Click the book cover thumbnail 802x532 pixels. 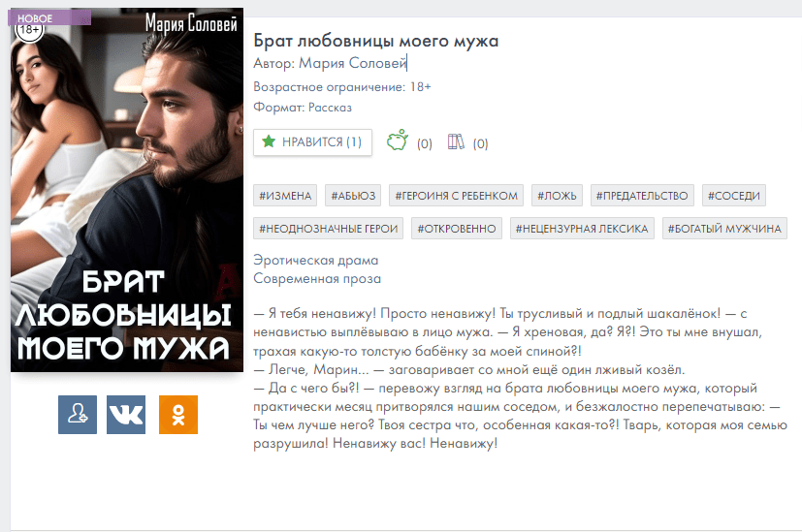pos(127,190)
